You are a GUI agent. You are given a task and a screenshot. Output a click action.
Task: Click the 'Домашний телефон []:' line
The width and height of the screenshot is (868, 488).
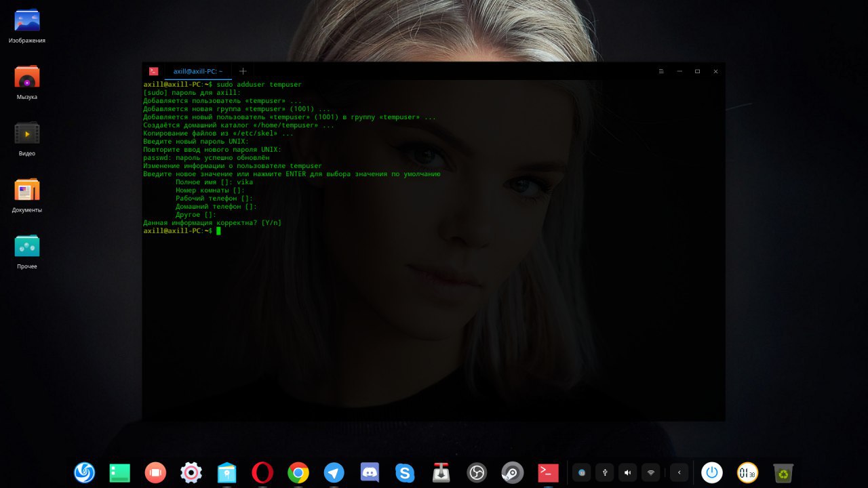coord(216,207)
